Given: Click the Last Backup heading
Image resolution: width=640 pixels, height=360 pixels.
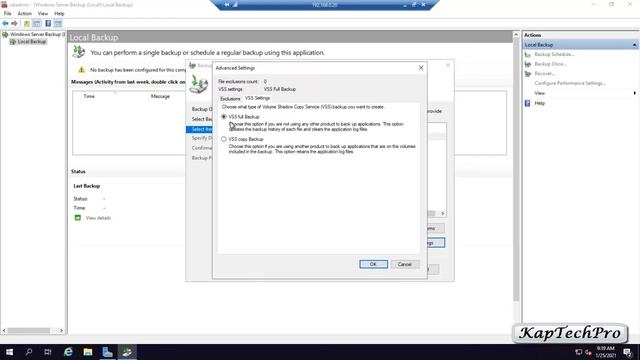Looking at the screenshot, I should pos(87,186).
